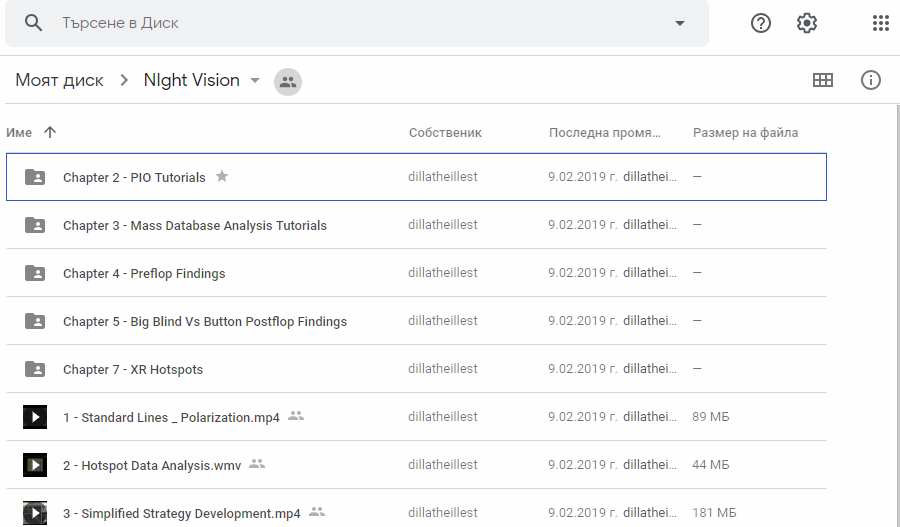Go to Моят диск breadcrumb
900x527 pixels.
[x=59, y=80]
